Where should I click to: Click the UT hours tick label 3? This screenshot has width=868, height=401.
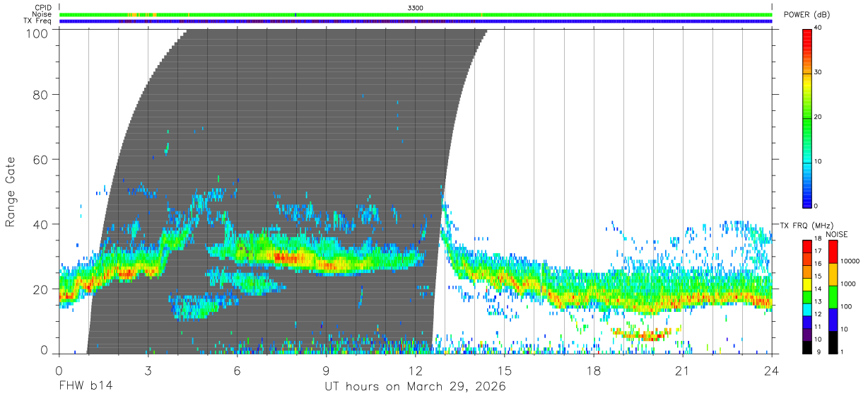tap(148, 371)
